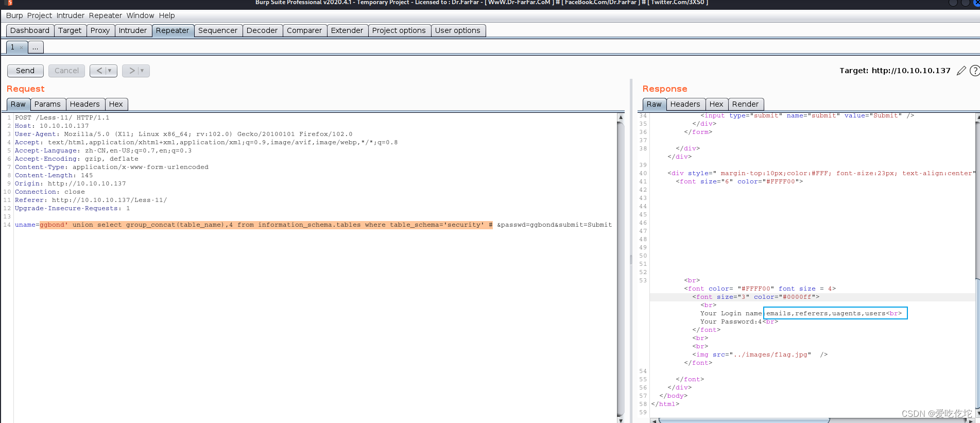Close Repeater tab 1 with the x
Image resolution: width=980 pixels, height=423 pixels.
click(21, 47)
